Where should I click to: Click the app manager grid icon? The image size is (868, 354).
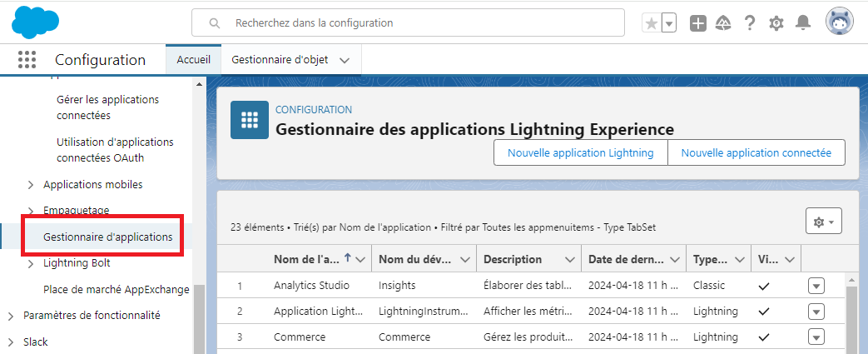tap(250, 120)
